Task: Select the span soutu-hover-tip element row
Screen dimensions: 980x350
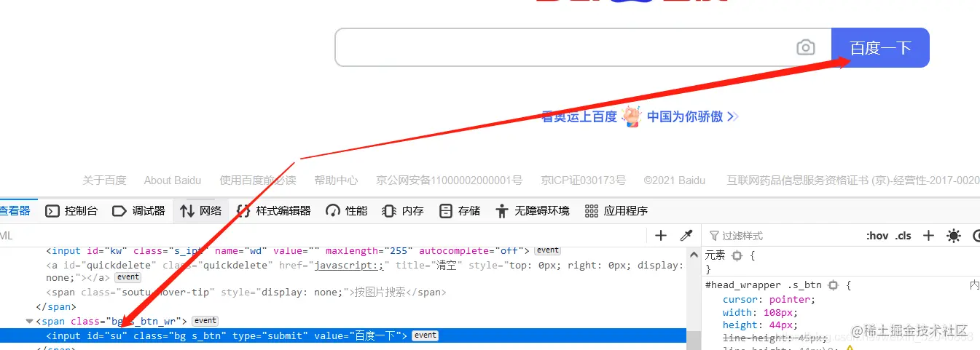Action: [342, 293]
